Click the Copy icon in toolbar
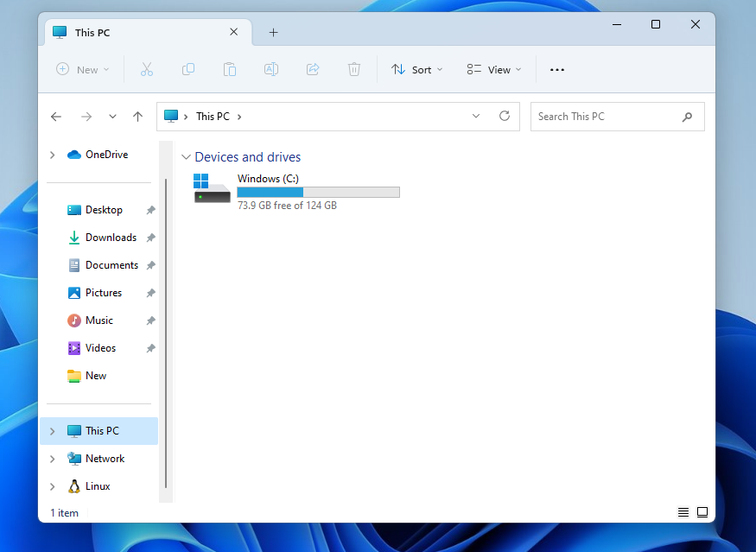 click(x=187, y=69)
